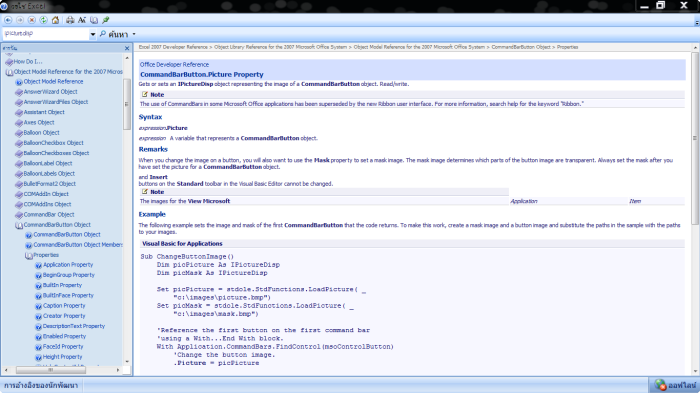Select CommandBar Object in the tree
This screenshot has height=393, width=700.
coord(49,215)
